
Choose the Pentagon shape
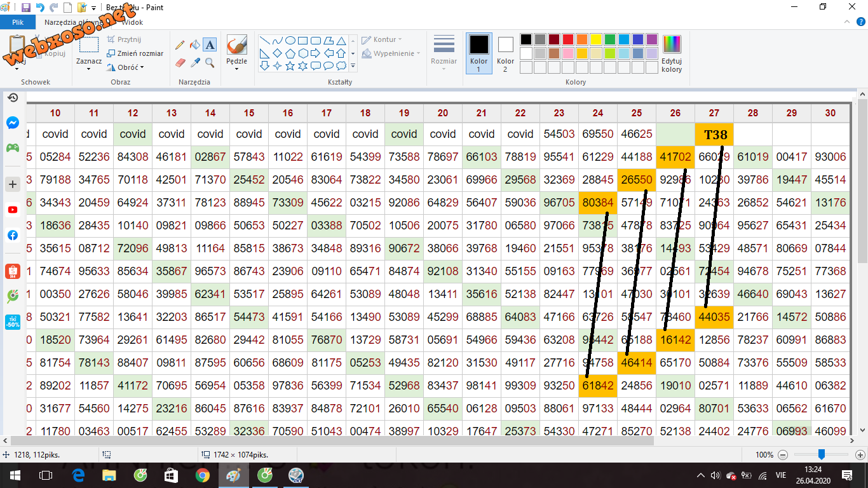pos(290,53)
